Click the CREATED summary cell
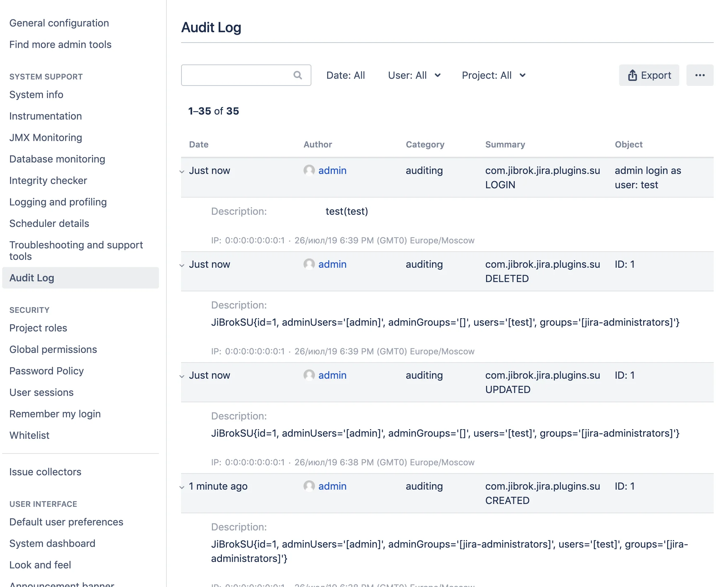The image size is (728, 587). click(543, 493)
